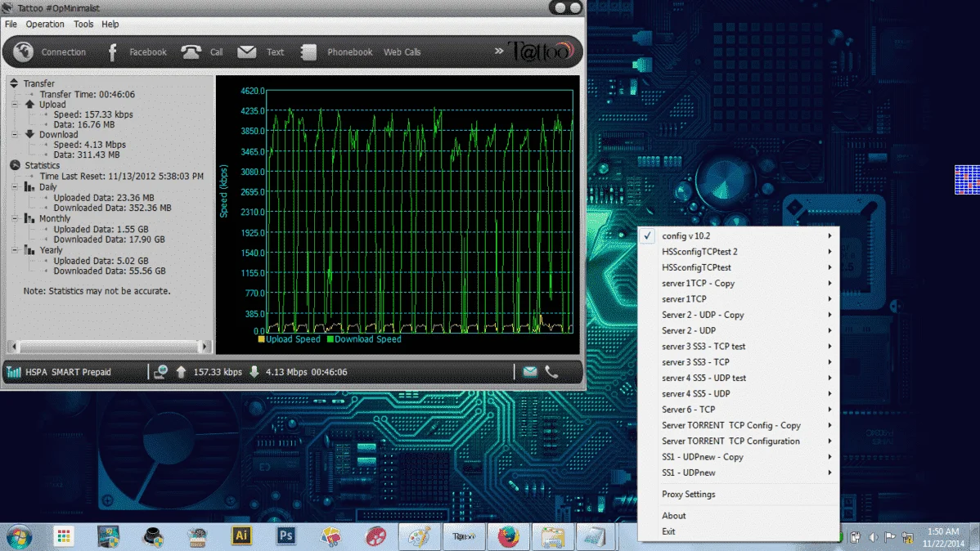The height and width of the screenshot is (551, 980).
Task: Open the File menu
Action: 11,25
